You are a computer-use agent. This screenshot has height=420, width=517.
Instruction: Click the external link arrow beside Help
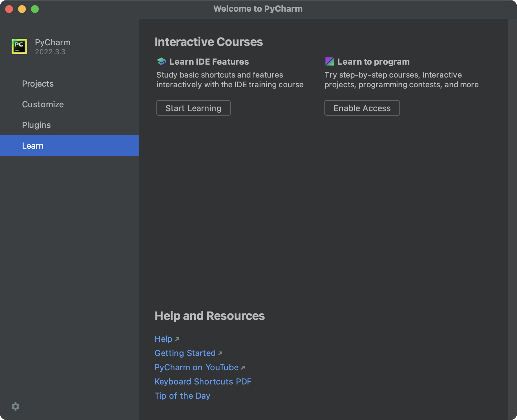pyautogui.click(x=177, y=339)
